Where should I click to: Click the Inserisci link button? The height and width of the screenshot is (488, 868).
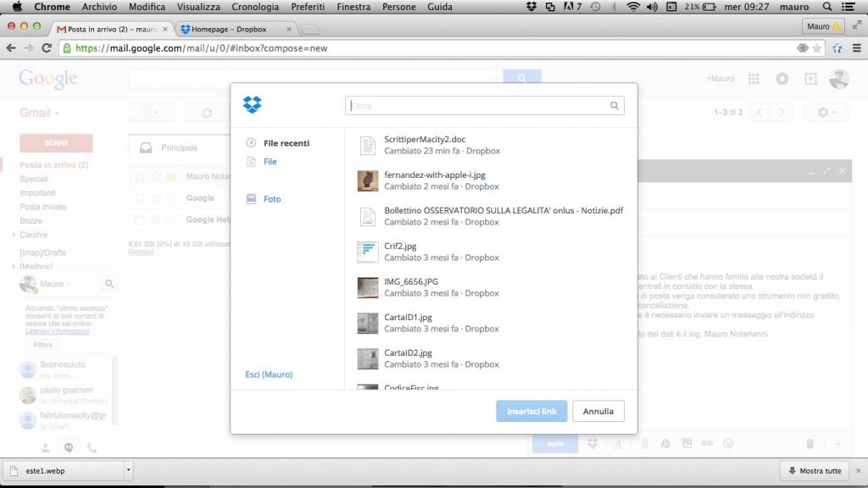(x=531, y=411)
